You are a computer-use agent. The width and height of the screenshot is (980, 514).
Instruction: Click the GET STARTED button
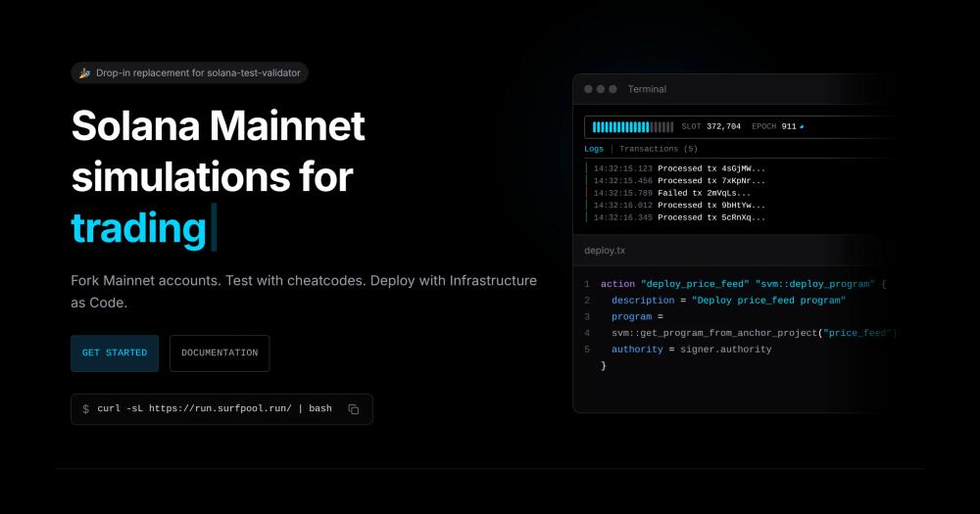pos(115,352)
